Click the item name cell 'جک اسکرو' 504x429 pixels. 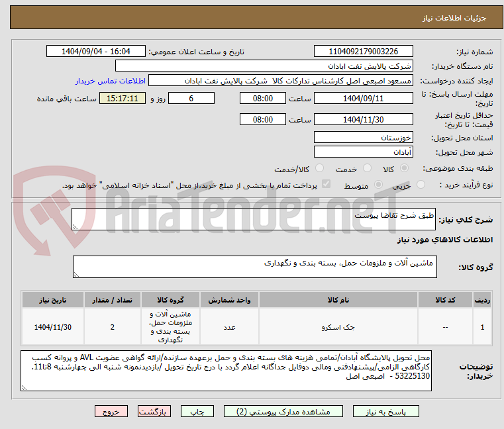coord(338,327)
